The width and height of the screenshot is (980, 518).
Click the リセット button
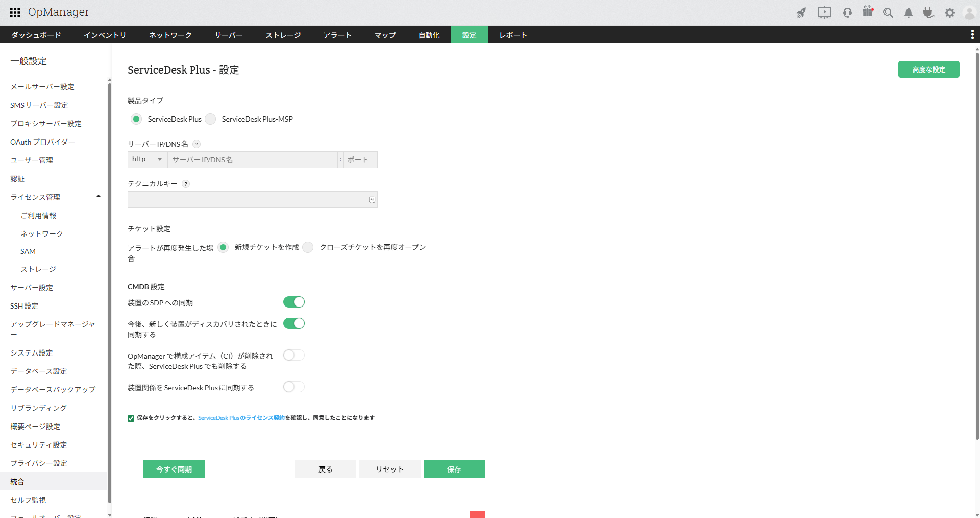coord(390,469)
